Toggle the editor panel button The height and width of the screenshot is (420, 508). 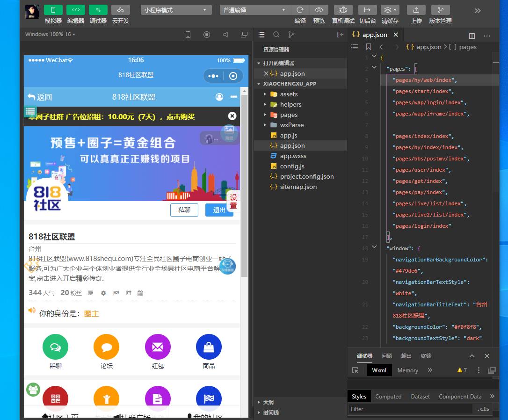tap(76, 10)
